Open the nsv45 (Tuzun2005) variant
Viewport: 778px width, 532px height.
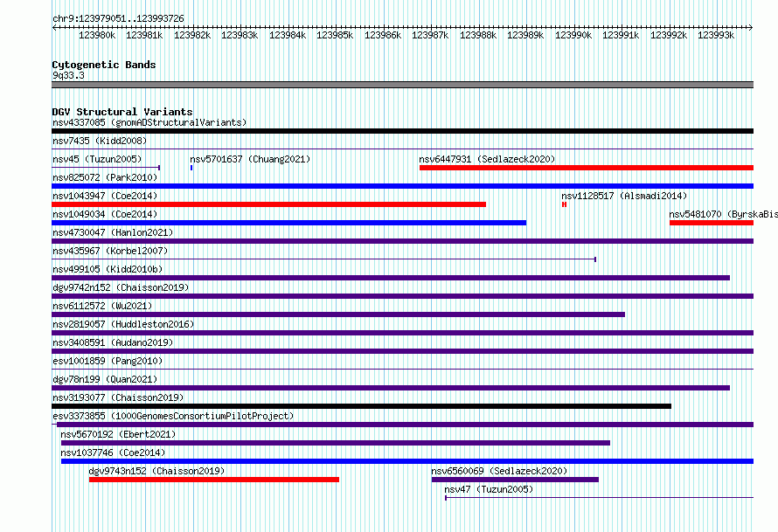pyautogui.click(x=97, y=159)
